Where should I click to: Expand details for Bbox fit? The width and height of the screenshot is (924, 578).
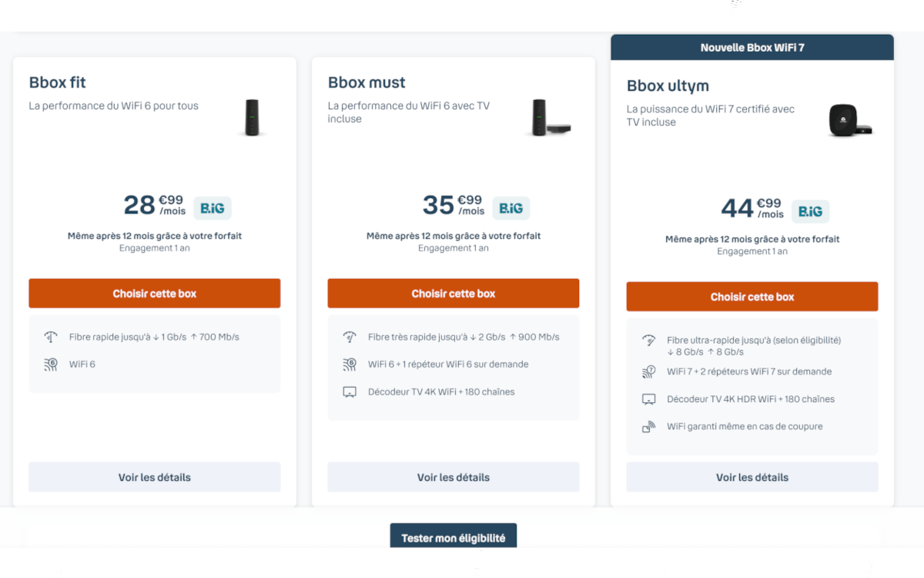(x=155, y=477)
